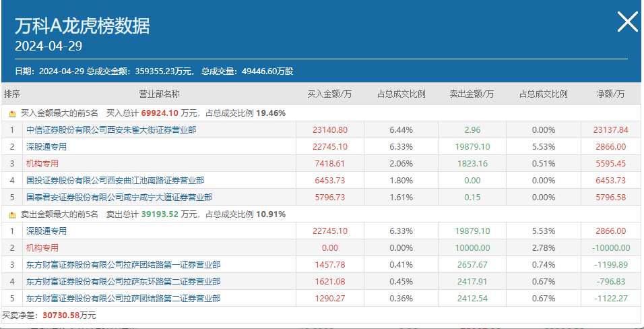Click the 卖出金额/万 column header
The height and width of the screenshot is (329, 644).
coord(472,94)
